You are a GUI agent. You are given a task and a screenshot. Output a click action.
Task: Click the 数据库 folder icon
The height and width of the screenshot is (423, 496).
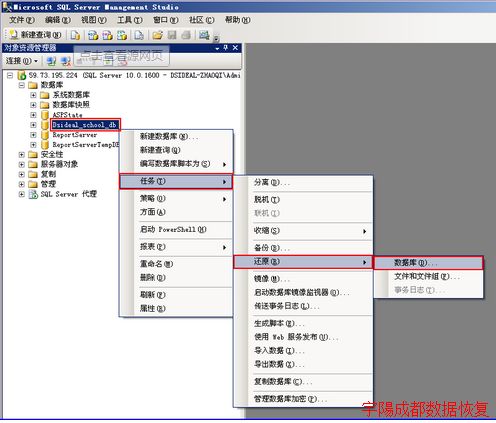[x=32, y=85]
